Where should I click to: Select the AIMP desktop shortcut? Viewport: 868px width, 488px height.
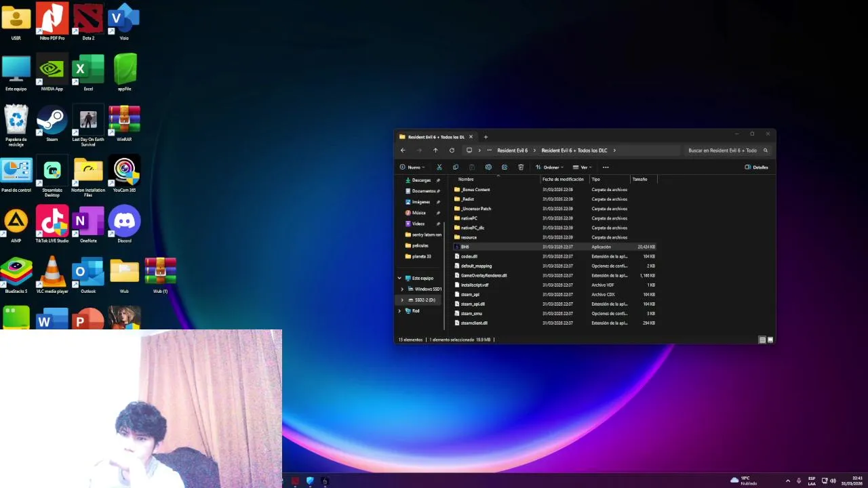click(x=16, y=224)
